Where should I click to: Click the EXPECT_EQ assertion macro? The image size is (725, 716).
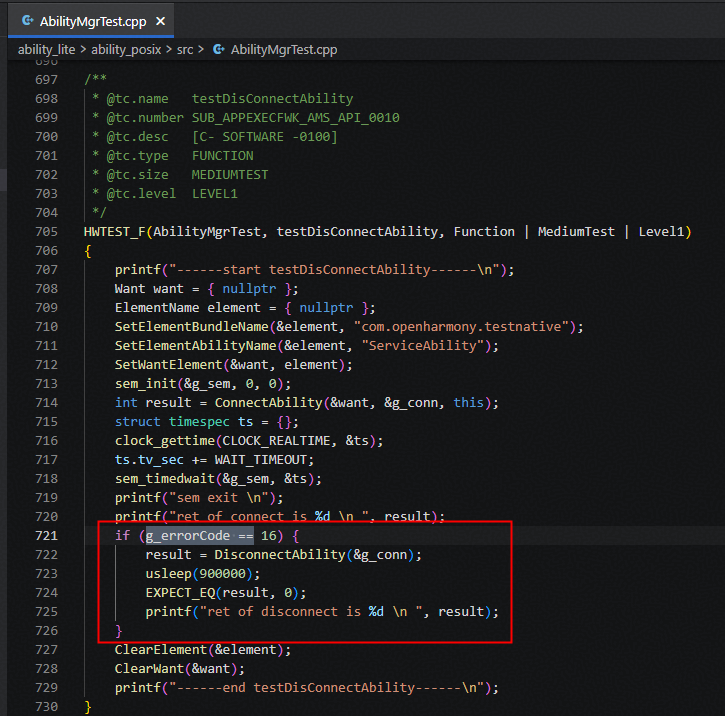181,593
